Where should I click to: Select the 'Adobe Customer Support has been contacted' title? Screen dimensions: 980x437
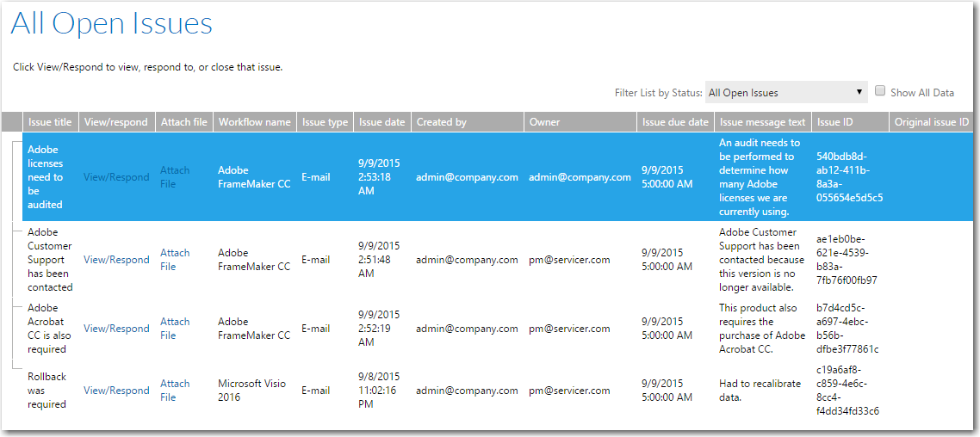(x=50, y=260)
